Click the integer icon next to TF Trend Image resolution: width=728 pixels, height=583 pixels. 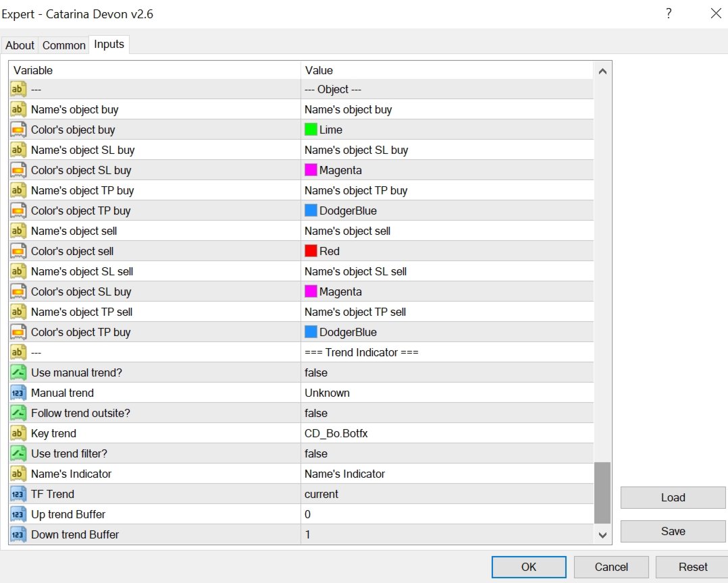tap(18, 494)
